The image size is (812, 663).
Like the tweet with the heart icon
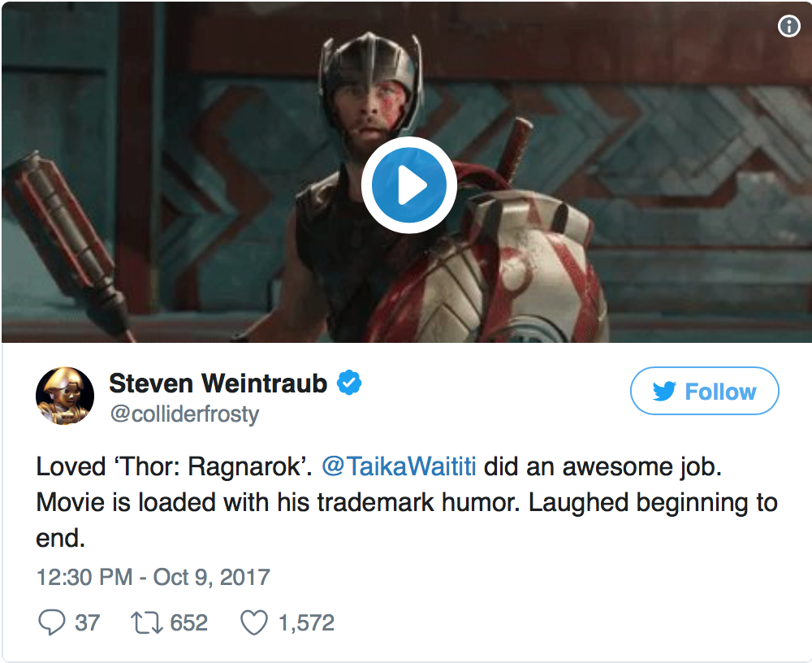[x=254, y=622]
